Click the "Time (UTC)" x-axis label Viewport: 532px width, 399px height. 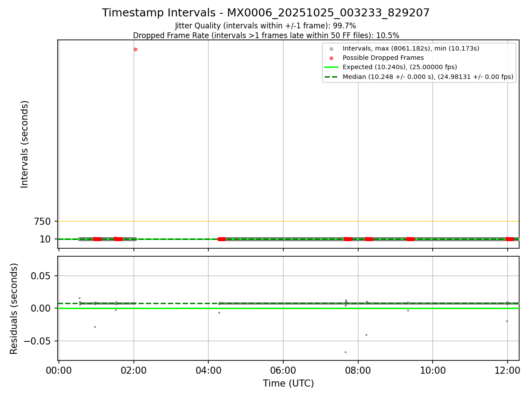coord(288,383)
